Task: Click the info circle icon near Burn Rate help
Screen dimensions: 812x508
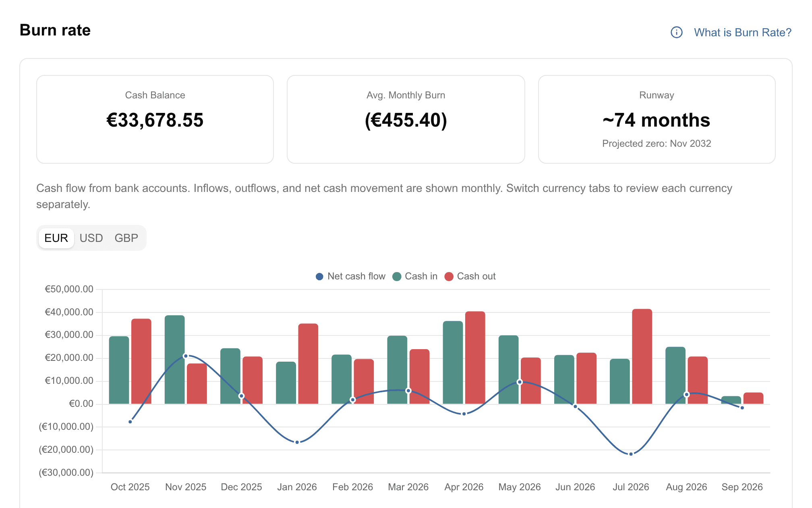Action: (x=676, y=32)
